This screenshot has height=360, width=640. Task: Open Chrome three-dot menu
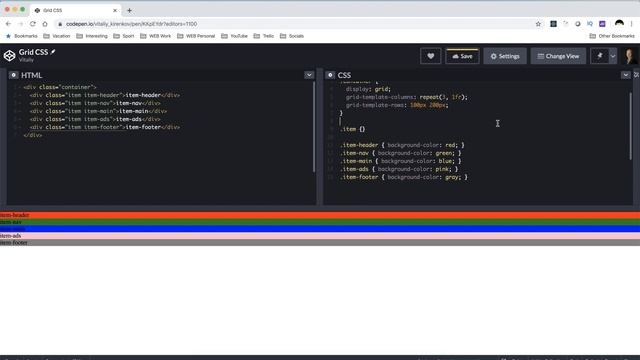632,24
